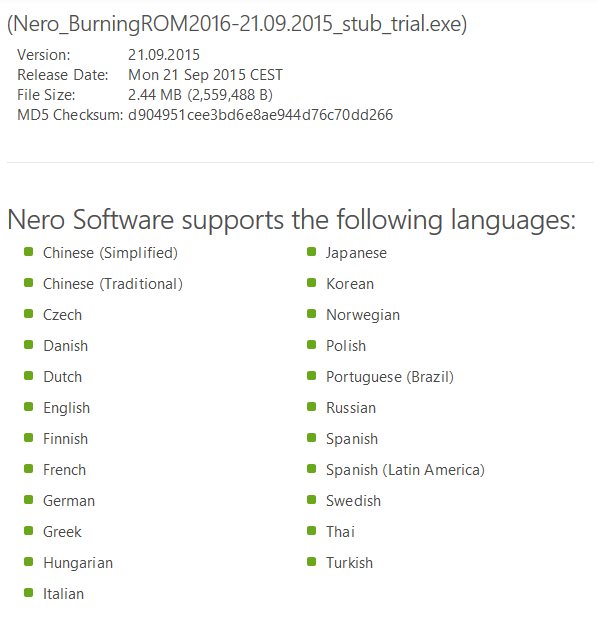This screenshot has height=633, width=598.
Task: Click the 'MD5 Checksum:' label
Action: click(x=70, y=115)
